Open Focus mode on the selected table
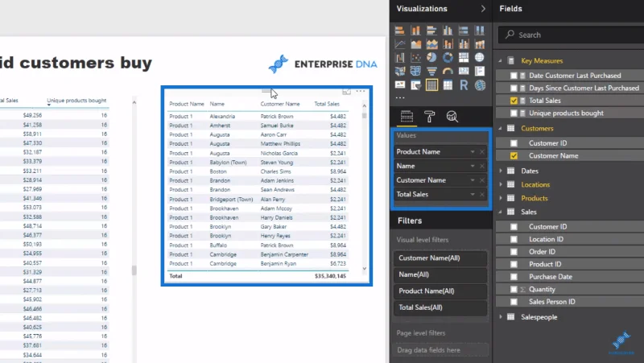This screenshot has height=363, width=644. tap(347, 91)
